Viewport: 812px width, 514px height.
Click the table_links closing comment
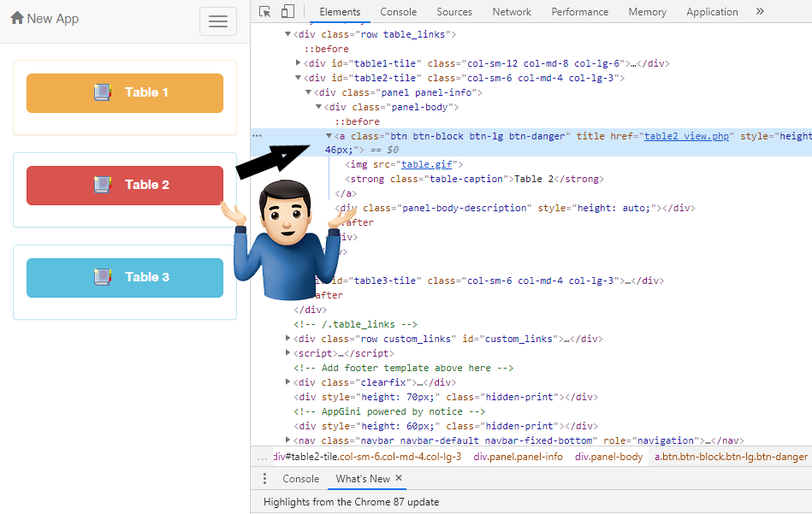click(355, 324)
